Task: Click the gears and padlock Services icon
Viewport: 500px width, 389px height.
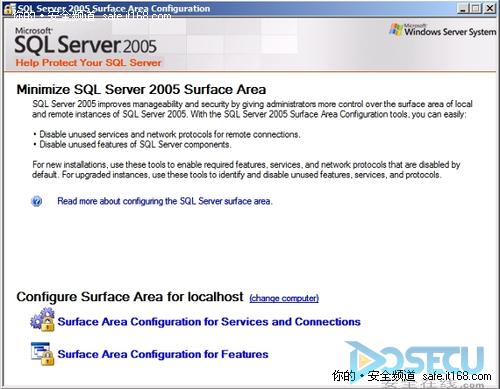Action: tap(43, 319)
